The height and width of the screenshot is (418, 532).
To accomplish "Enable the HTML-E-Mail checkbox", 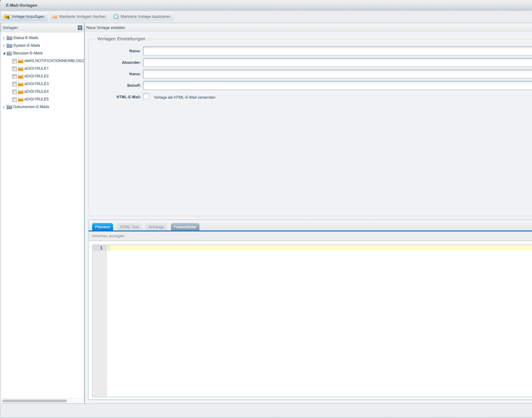I will (x=146, y=96).
